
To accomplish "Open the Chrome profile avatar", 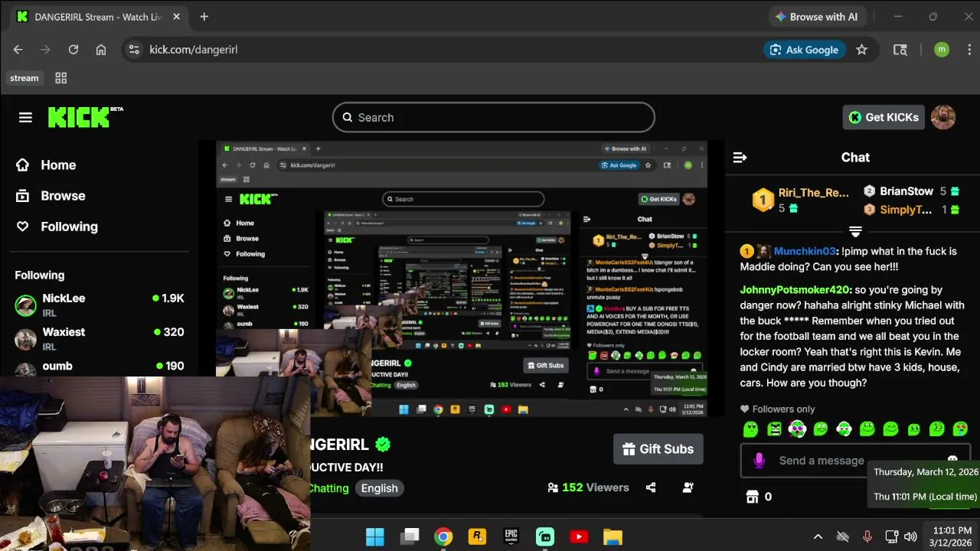I will pos(942,50).
